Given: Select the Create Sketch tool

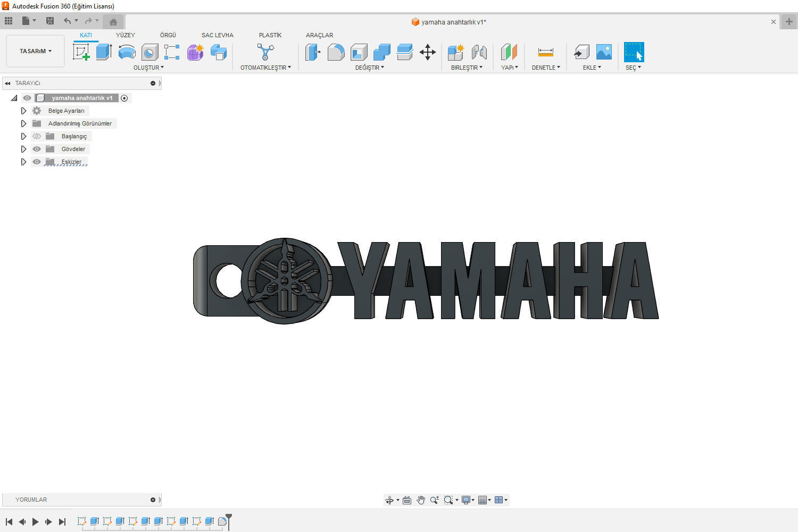Looking at the screenshot, I should coord(81,52).
